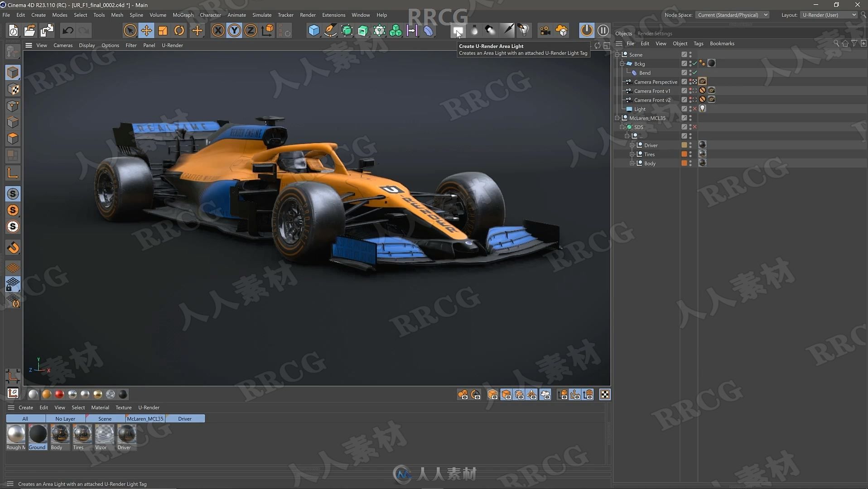Click the Undo arrow icon

point(68,31)
